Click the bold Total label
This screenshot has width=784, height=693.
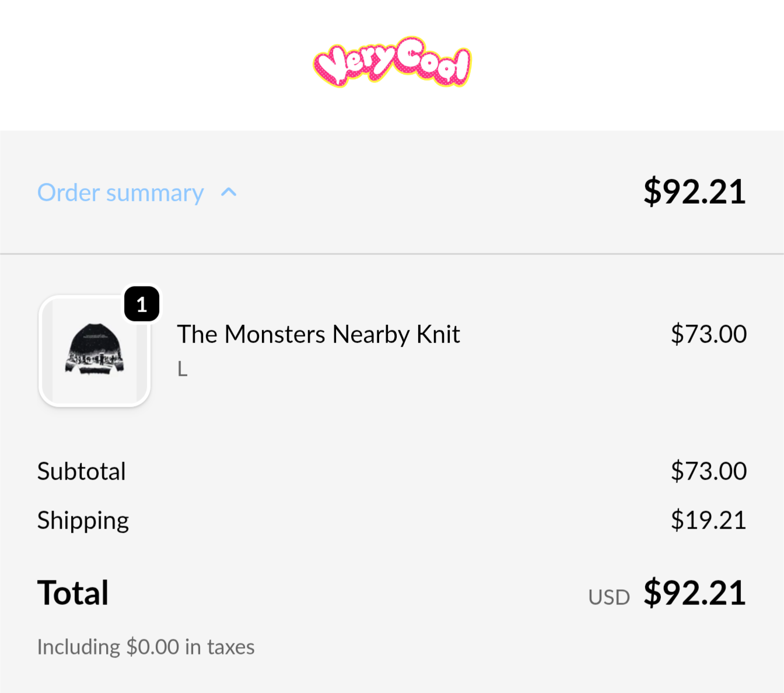click(x=73, y=593)
